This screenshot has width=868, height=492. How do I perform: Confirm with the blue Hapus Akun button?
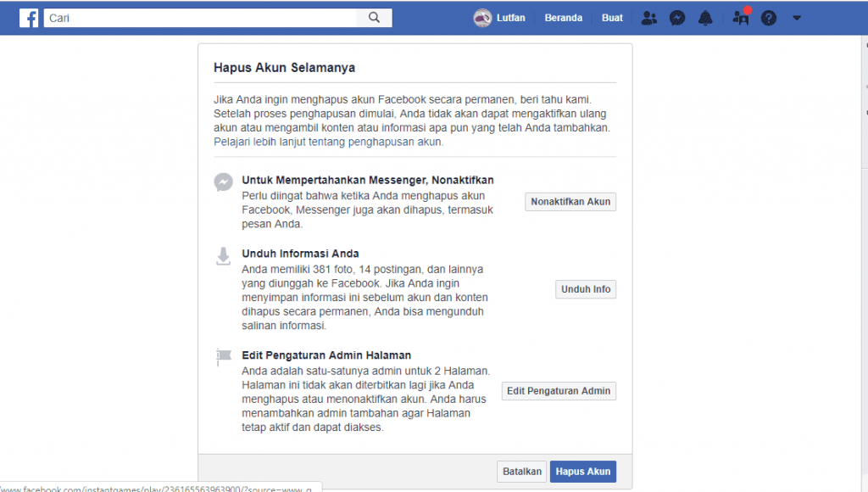click(583, 472)
